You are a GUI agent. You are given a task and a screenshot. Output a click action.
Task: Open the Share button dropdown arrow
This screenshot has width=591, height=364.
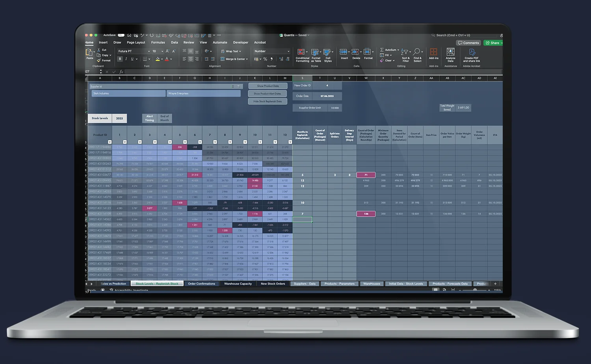[502, 43]
